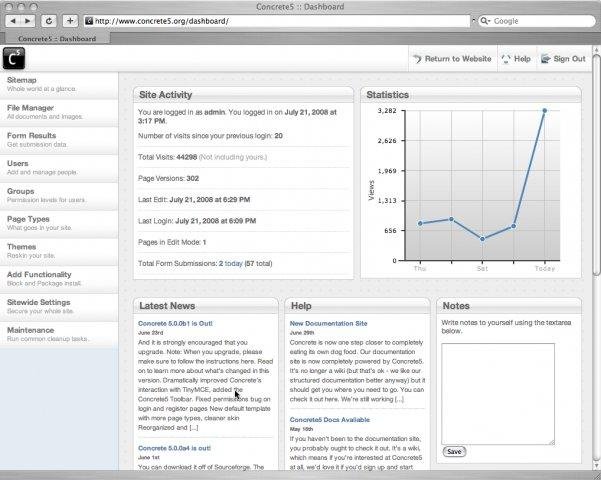
Task: Click the Concrete5 logo icon
Action: pyautogui.click(x=14, y=58)
